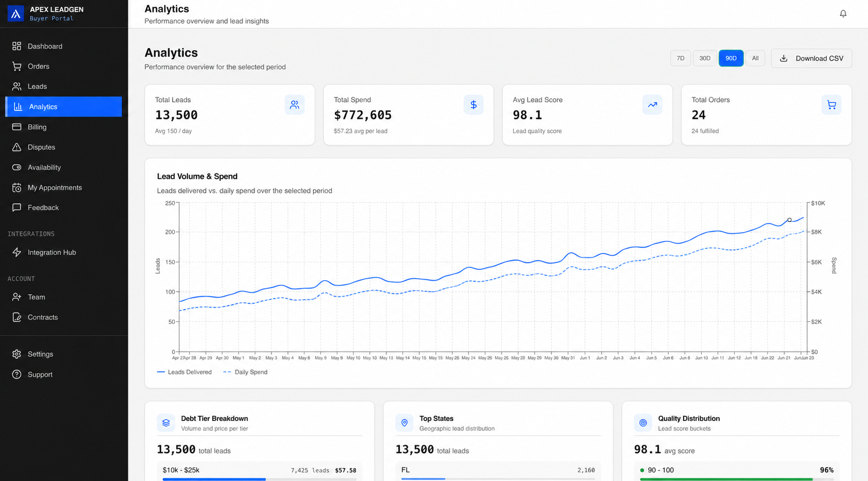Click the Apex Leadgen logo icon
Viewport: 868px width, 481px height.
[15, 13]
